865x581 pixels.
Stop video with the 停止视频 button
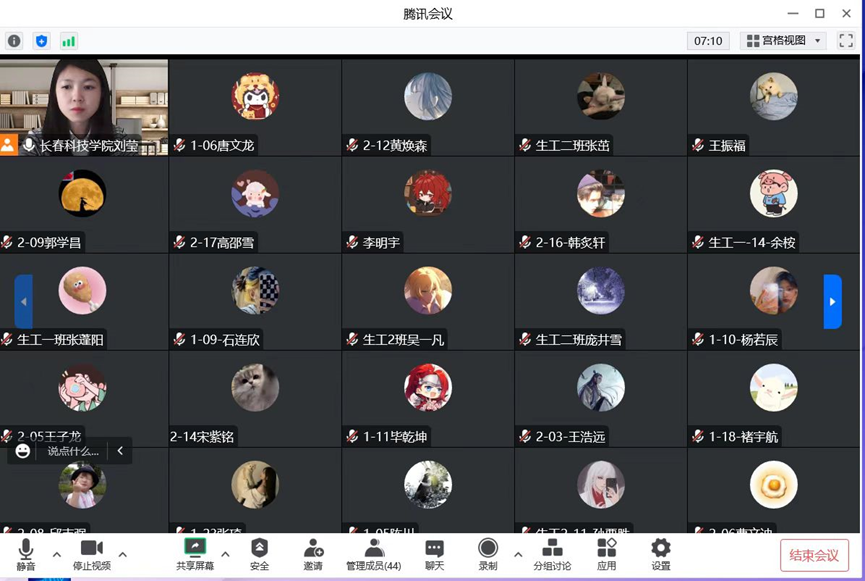click(92, 554)
